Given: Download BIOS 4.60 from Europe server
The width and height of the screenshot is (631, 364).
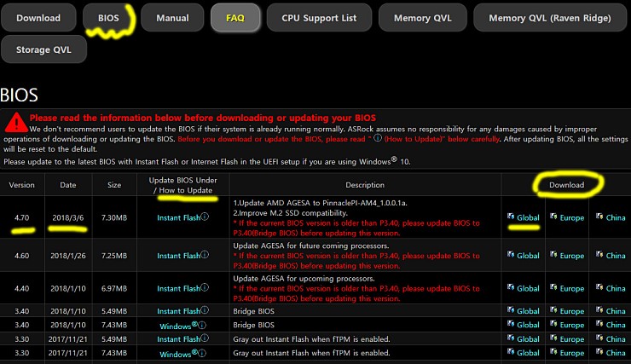Looking at the screenshot, I should tap(572, 256).
